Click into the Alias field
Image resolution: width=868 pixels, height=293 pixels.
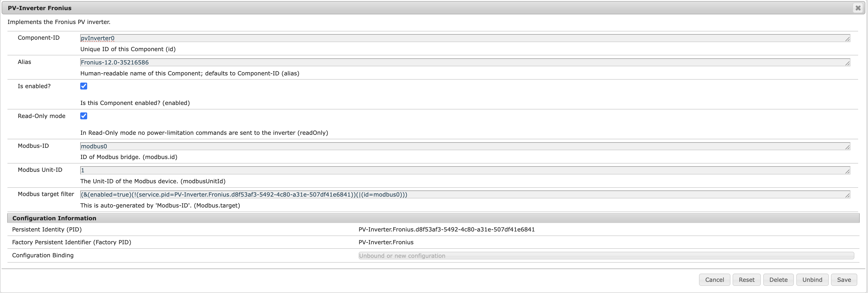coord(464,62)
